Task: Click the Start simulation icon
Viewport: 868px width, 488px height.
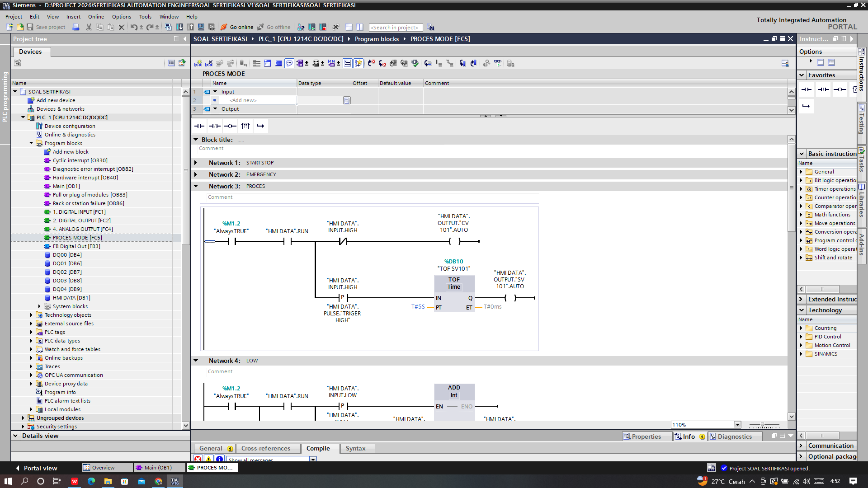Action: click(x=201, y=27)
